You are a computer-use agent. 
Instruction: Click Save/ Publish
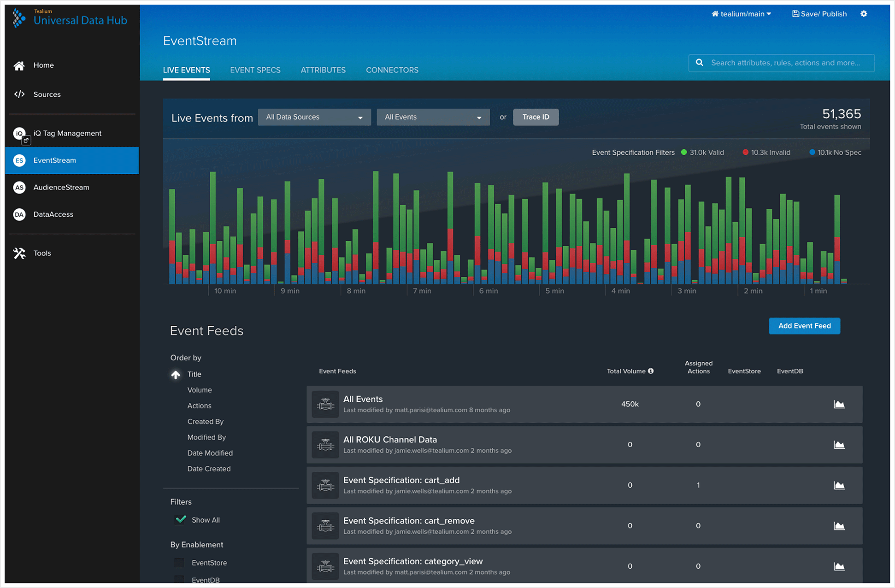coord(819,14)
